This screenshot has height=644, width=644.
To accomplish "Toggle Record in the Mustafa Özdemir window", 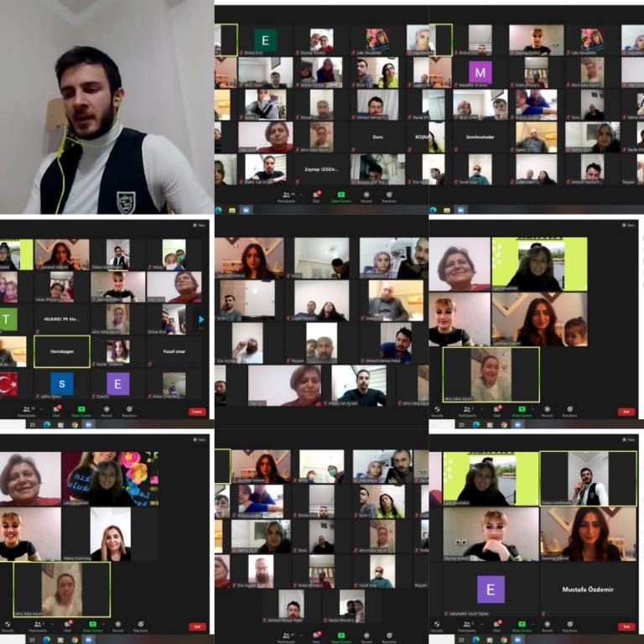I will [547, 626].
